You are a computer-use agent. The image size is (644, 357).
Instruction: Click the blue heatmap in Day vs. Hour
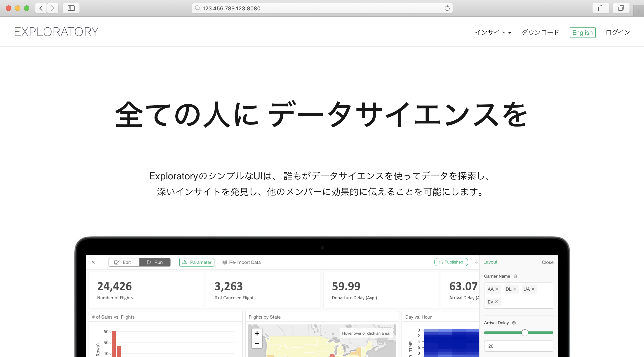click(451, 343)
